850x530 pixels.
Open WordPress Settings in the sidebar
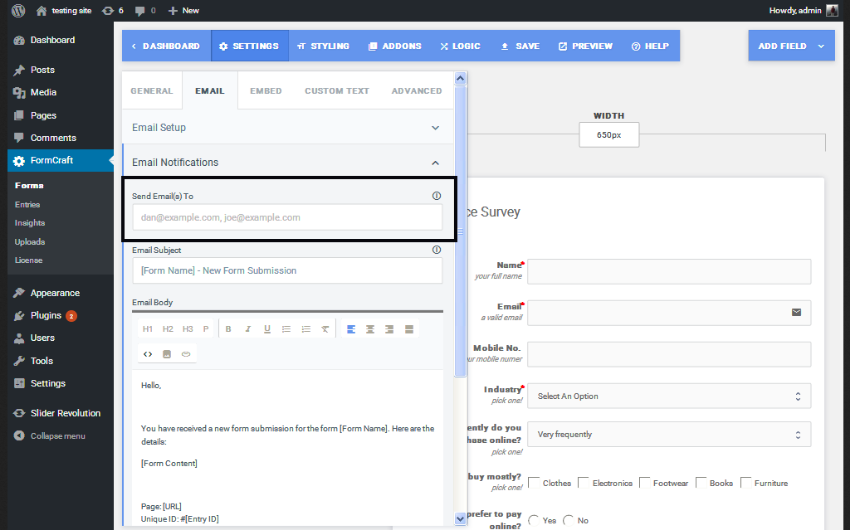[48, 383]
